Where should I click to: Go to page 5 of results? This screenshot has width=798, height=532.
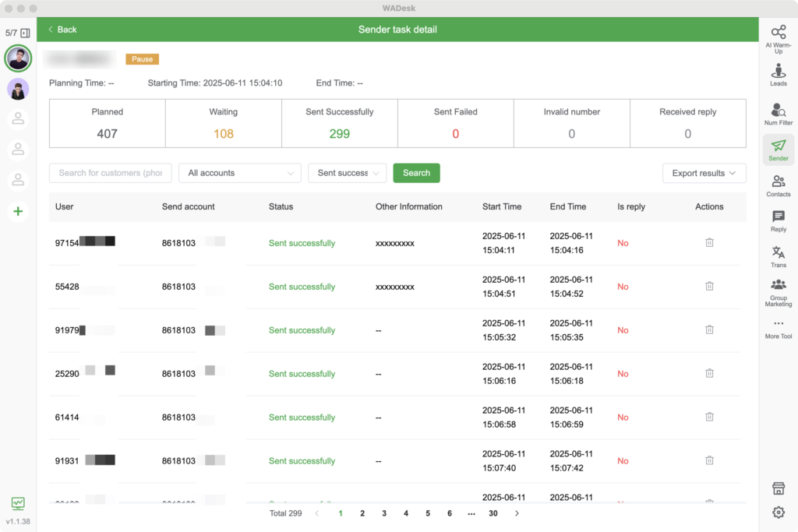tap(428, 513)
